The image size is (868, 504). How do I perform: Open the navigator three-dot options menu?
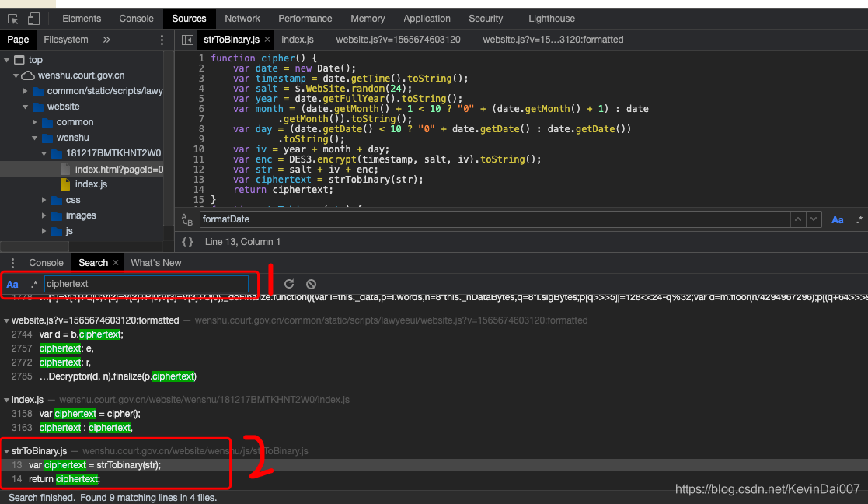point(162,40)
